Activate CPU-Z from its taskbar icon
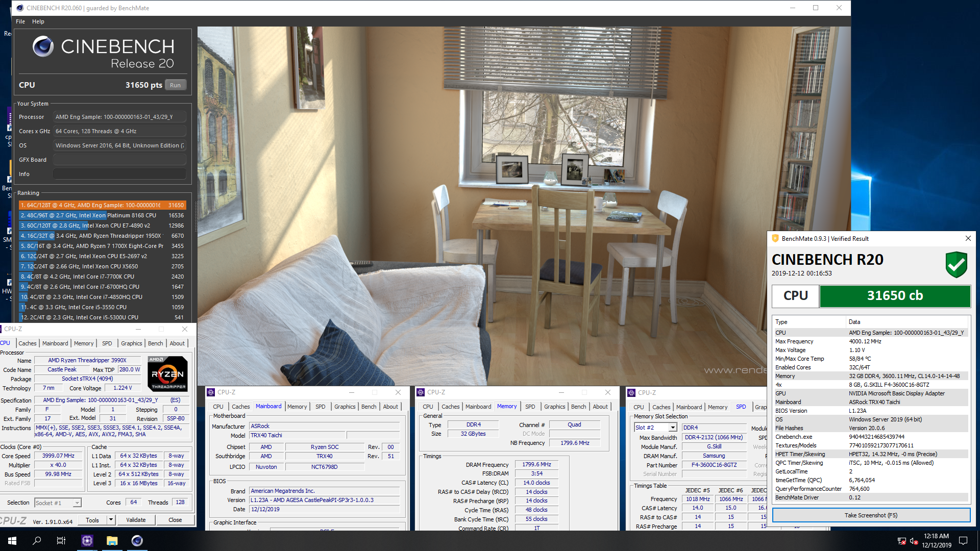This screenshot has width=980, height=551. (x=87, y=541)
